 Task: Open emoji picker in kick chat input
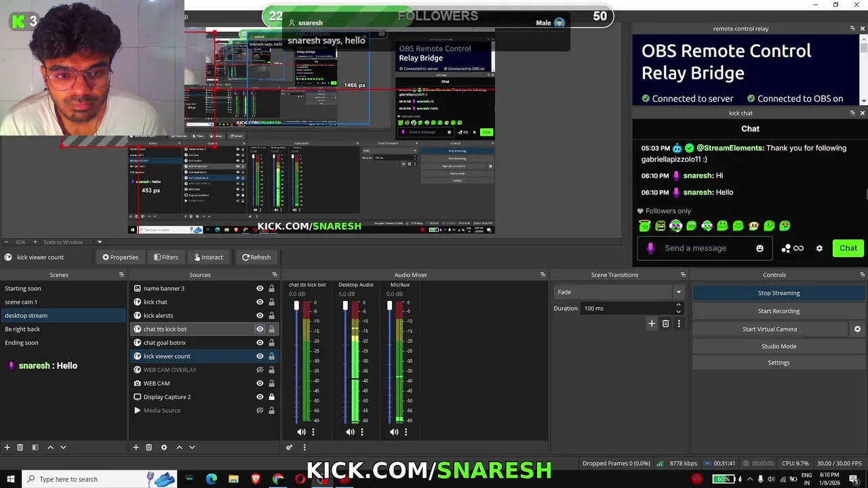click(x=759, y=248)
